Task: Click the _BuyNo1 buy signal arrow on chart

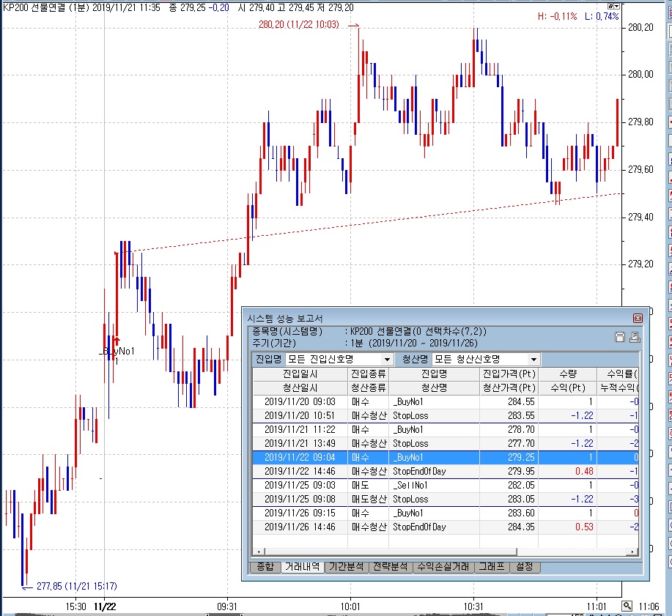Action: click(116, 340)
